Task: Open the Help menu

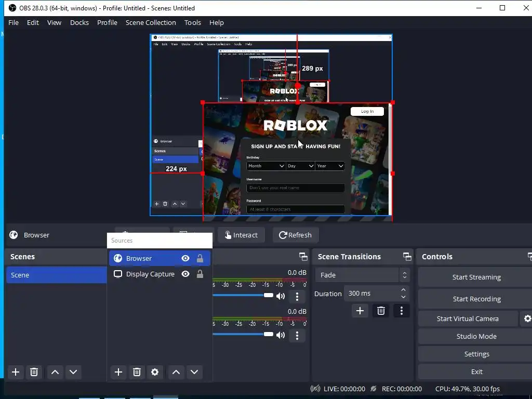Action: click(217, 23)
